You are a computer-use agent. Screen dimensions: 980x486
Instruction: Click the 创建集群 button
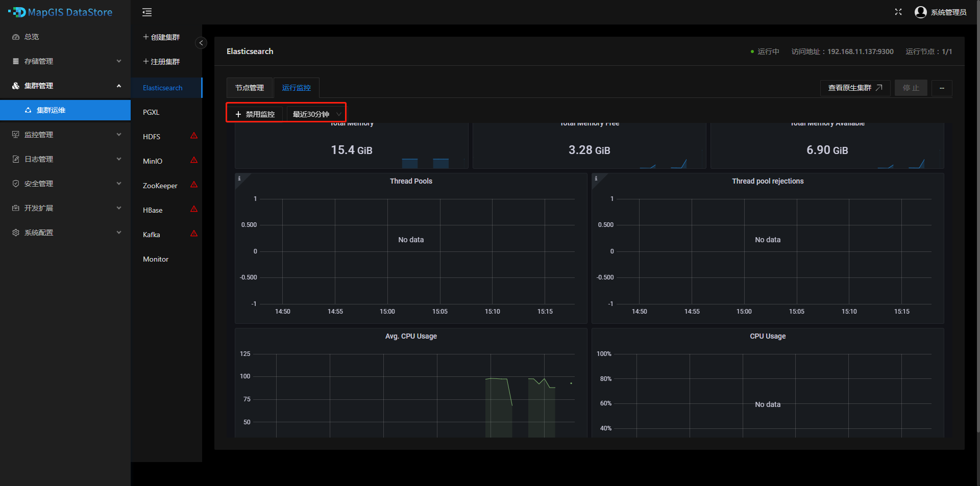coord(161,37)
